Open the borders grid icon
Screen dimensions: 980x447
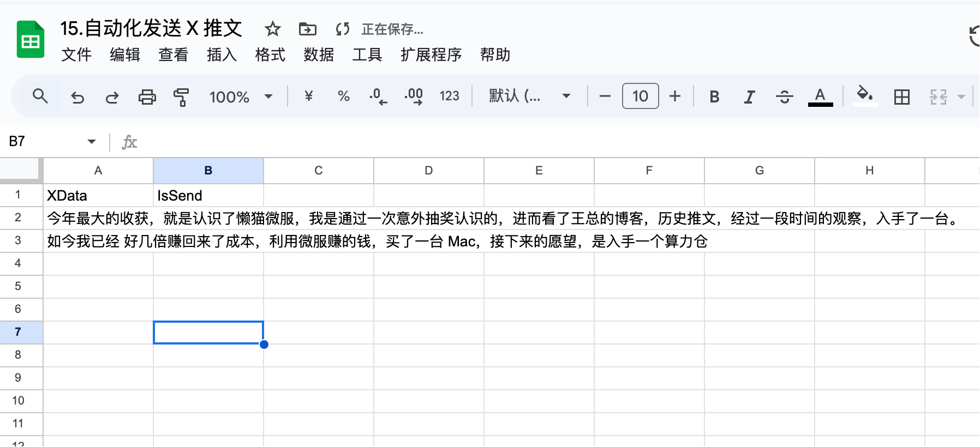coord(902,97)
